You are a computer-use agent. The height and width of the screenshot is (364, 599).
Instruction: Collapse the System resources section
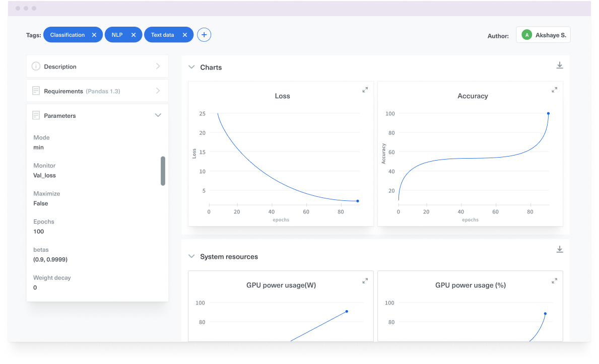tap(191, 256)
